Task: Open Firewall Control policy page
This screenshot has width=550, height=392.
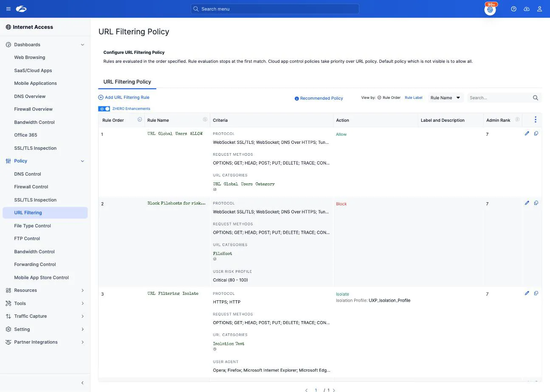Action: pos(31,187)
